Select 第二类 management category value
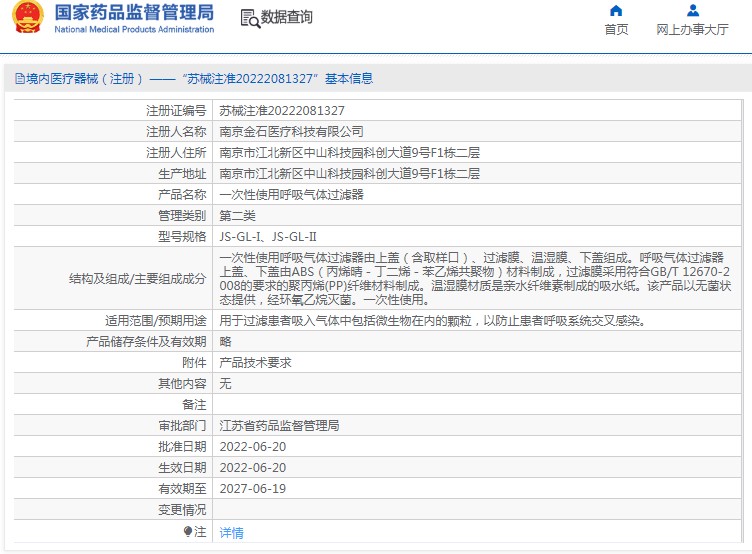Viewport: 752px width, 554px height. 237,216
